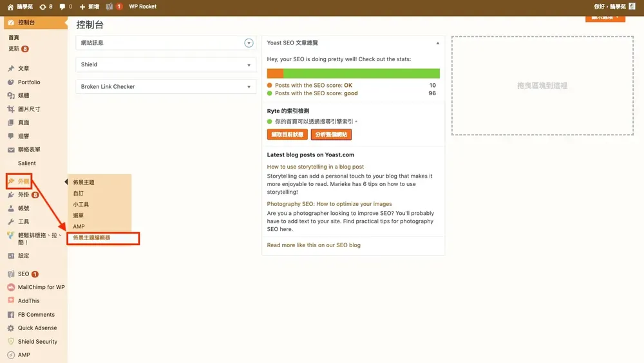Viewport: 644px width, 363px height.
Task: Open the screen options dropdown at top right
Action: [x=605, y=18]
